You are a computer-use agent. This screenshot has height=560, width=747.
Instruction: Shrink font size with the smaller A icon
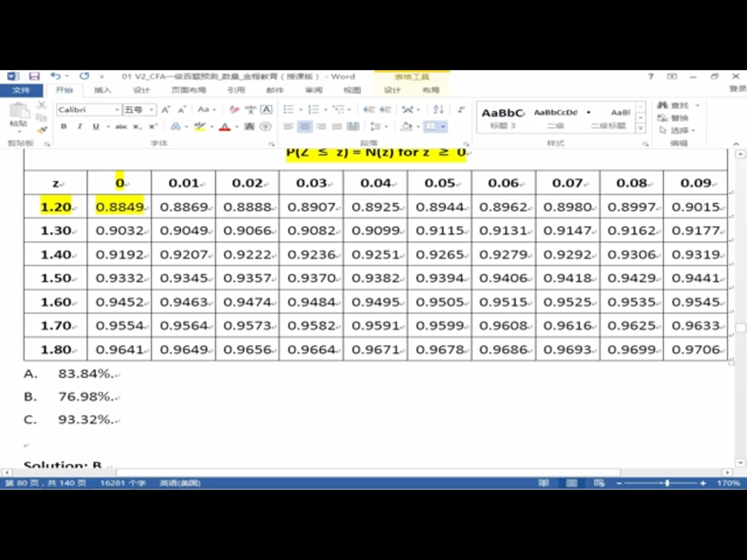pos(182,110)
